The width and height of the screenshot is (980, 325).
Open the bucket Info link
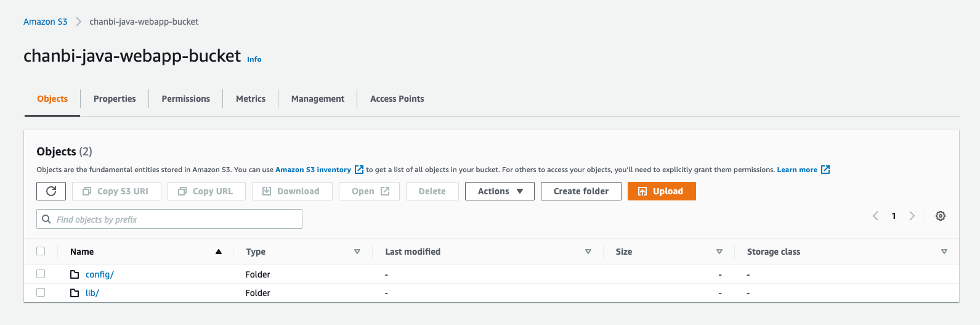(254, 59)
